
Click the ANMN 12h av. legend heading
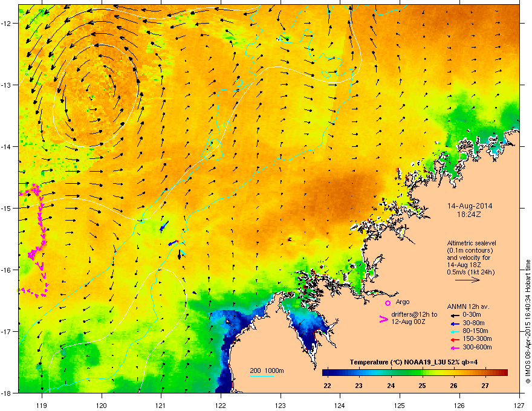(x=468, y=307)
